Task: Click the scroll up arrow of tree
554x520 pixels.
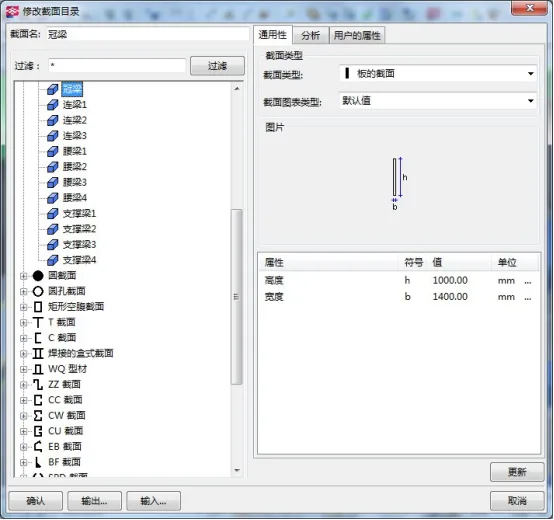Action: point(237,89)
